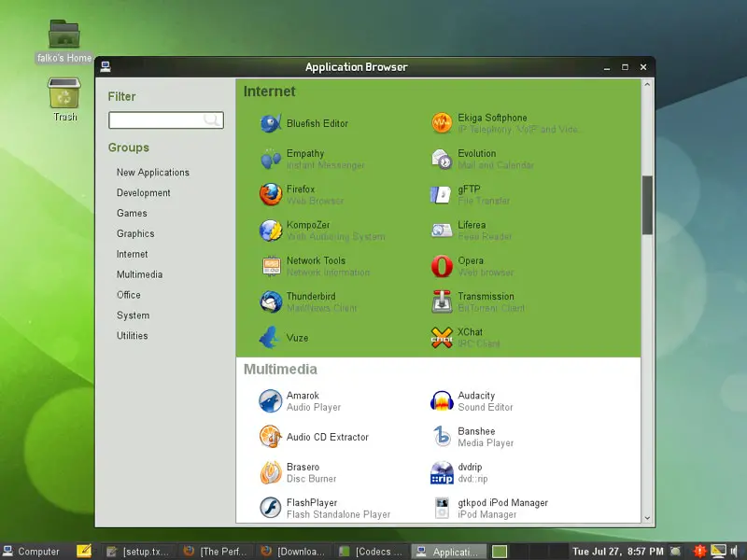Open the dvdrip application icon
This screenshot has width=747, height=560.
[442, 472]
